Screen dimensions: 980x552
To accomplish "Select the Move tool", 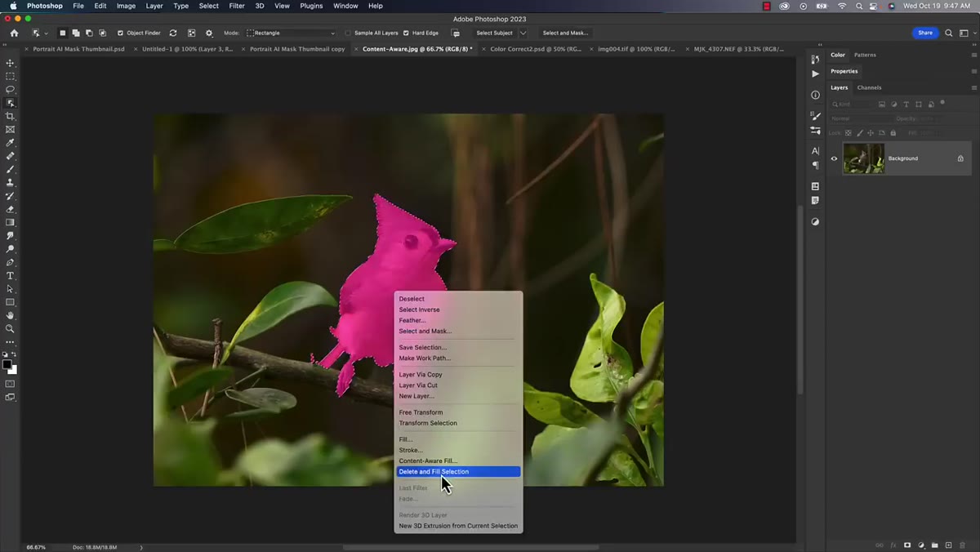I will click(10, 63).
